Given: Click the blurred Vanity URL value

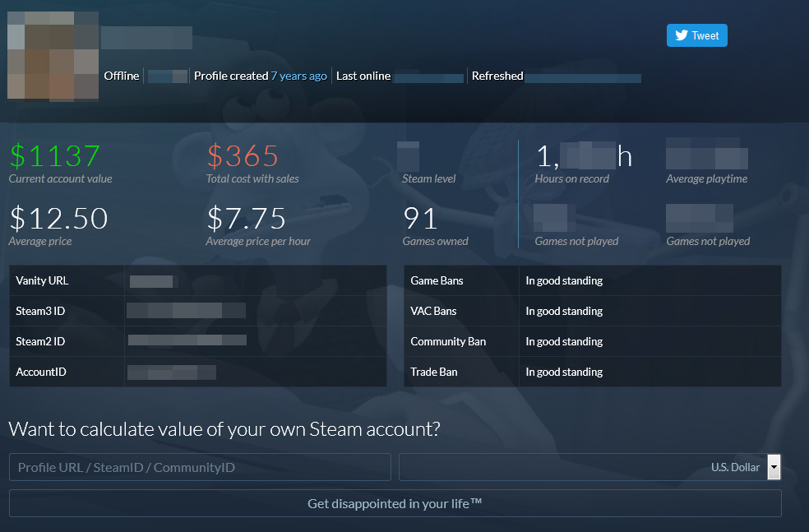Looking at the screenshot, I should pos(154,281).
